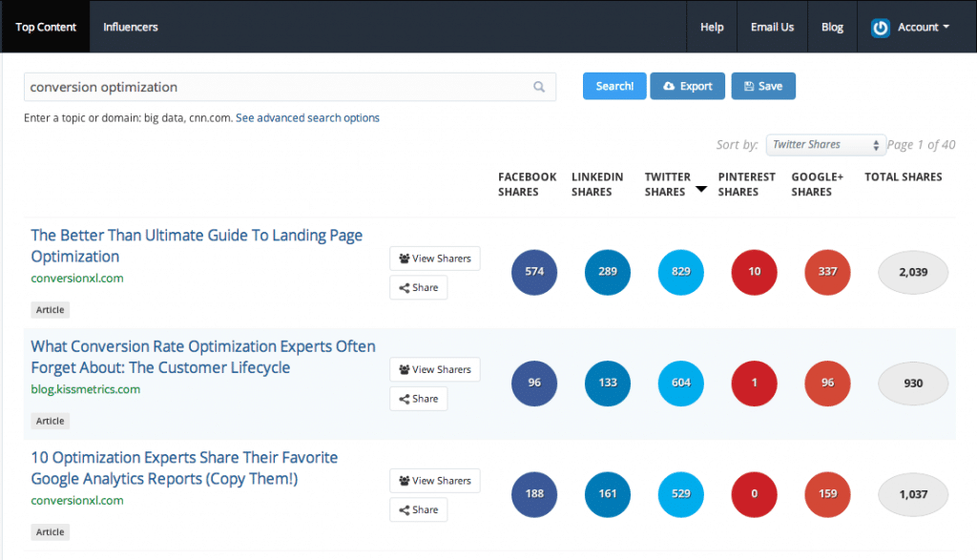
Task: Click the 574 Facebook shares circle
Action: tap(534, 272)
